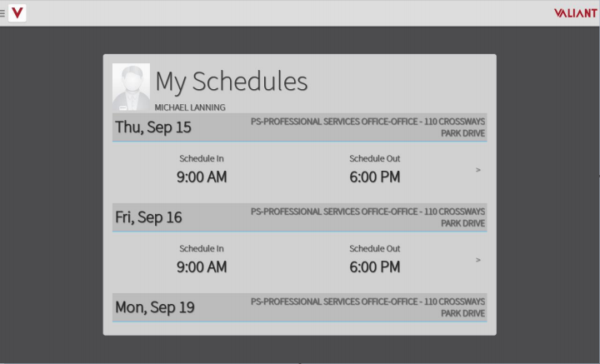600x364 pixels.
Task: Click Friday's Professional Services office location
Action: tap(367, 217)
